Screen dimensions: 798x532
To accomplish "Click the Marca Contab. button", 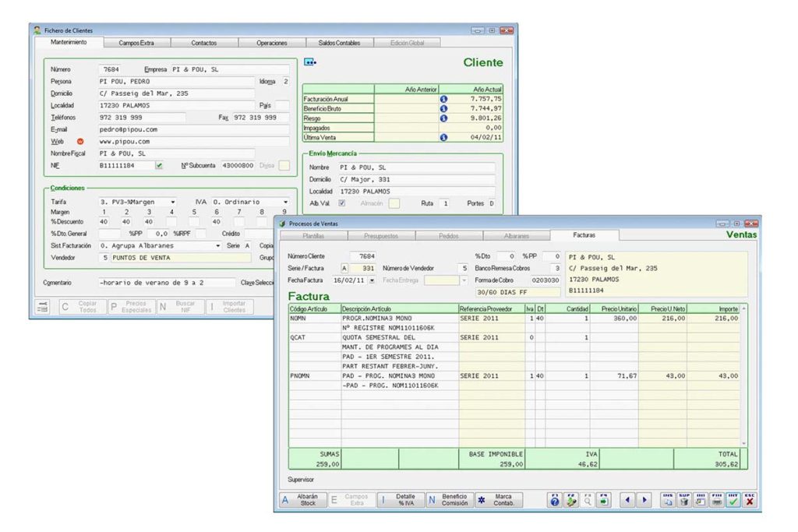I will (499, 499).
